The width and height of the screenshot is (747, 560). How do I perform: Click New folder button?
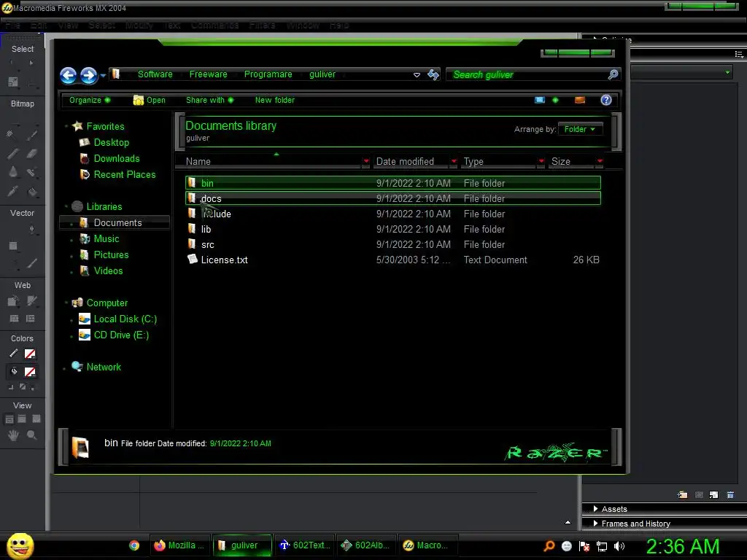pos(275,100)
